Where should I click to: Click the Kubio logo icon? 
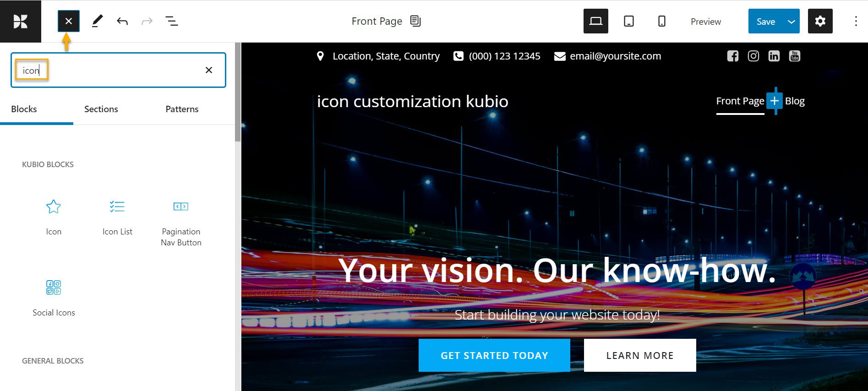click(21, 21)
